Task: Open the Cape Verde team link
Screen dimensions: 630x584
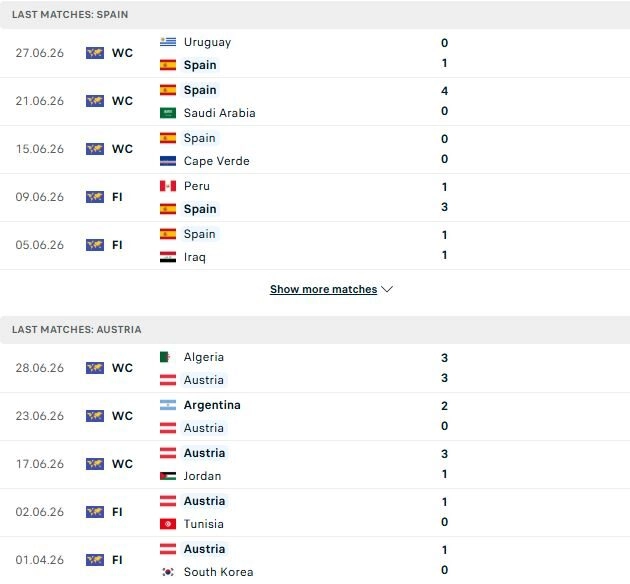Action: (x=217, y=161)
